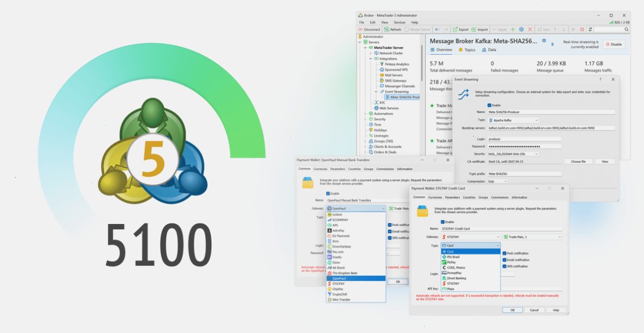The image size is (644, 333).
Task: Click the Topic prefix input field
Action: [524, 173]
